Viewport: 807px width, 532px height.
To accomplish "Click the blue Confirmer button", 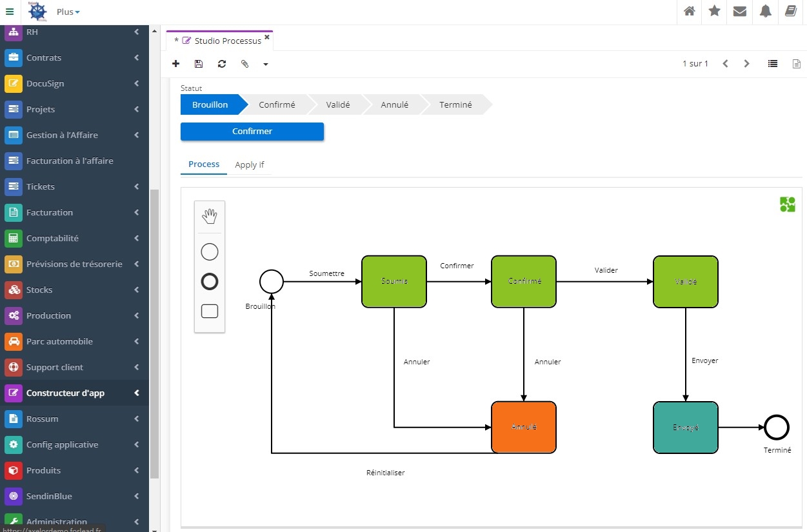I will [x=252, y=131].
